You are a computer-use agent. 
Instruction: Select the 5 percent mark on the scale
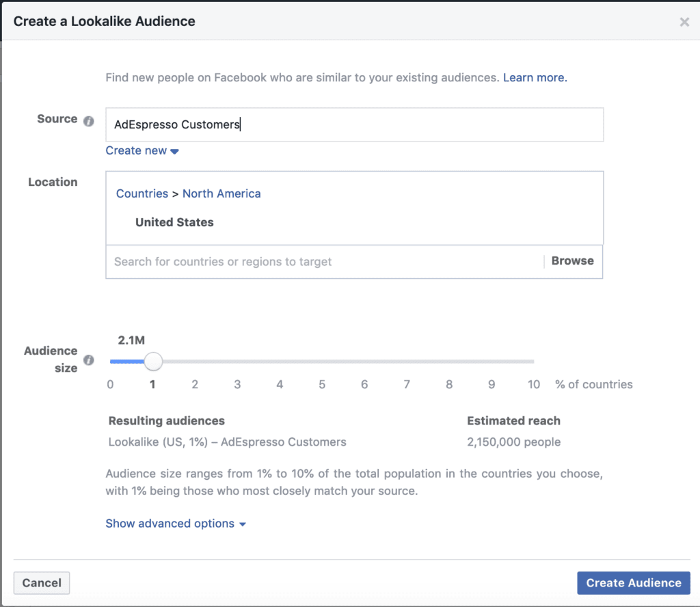322,384
